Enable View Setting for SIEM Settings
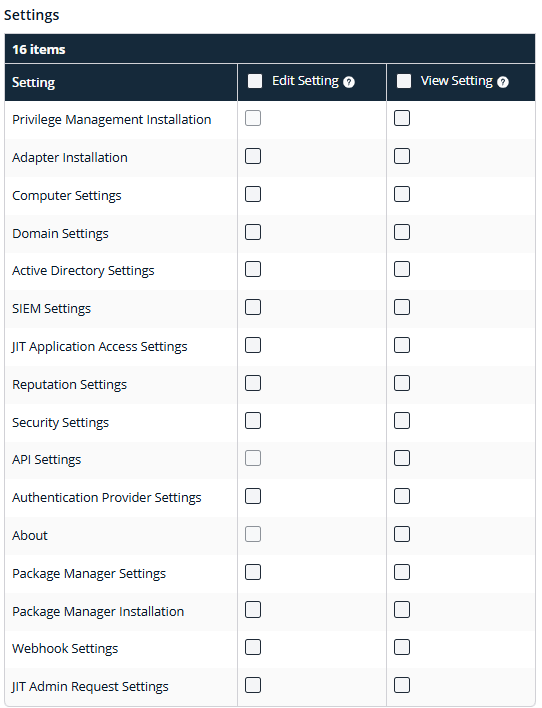 pyautogui.click(x=402, y=307)
